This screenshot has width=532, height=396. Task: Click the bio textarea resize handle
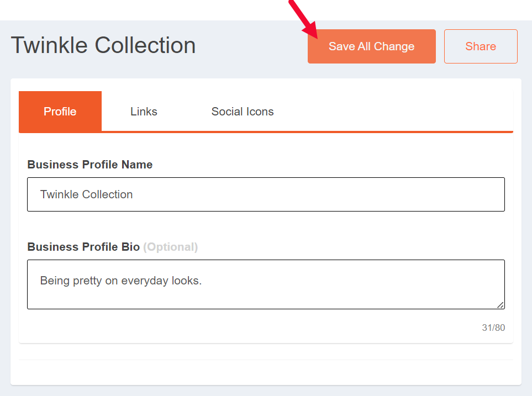tap(501, 305)
